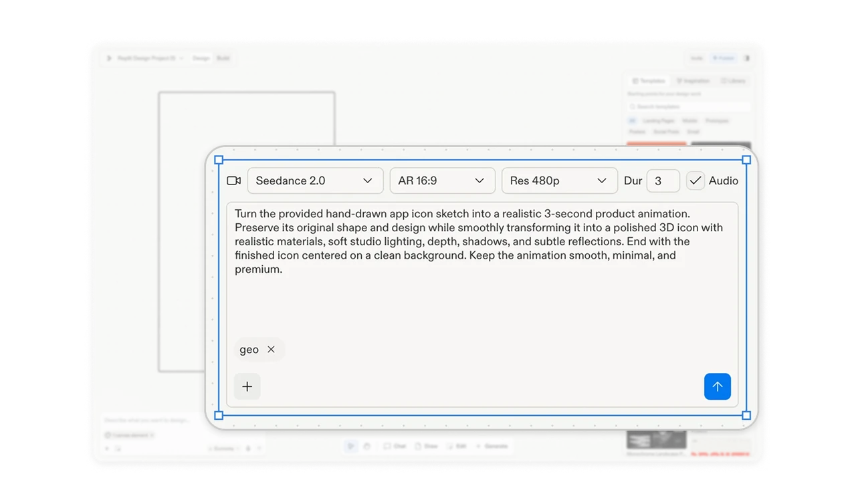Select the Prototypes template filter
This screenshot has height=504, width=856.
pyautogui.click(x=717, y=121)
